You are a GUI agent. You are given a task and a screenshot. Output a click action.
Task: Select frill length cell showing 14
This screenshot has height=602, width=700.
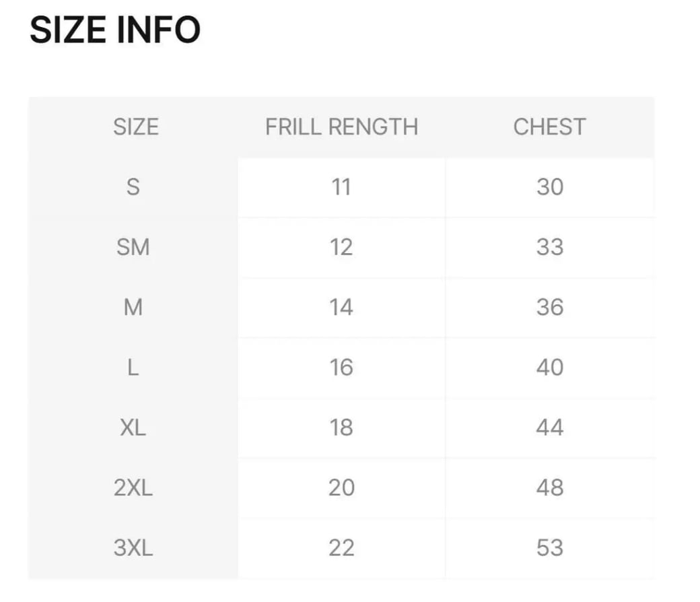point(341,307)
